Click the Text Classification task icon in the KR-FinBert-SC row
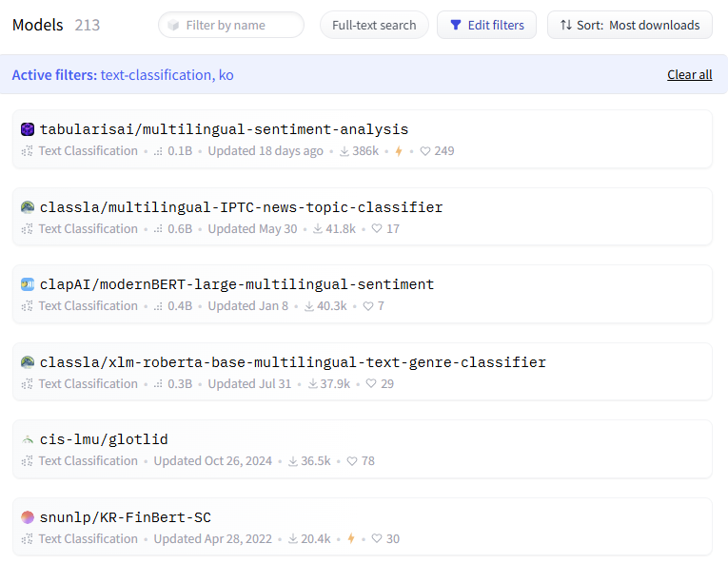This screenshot has height=563, width=728. click(x=27, y=539)
